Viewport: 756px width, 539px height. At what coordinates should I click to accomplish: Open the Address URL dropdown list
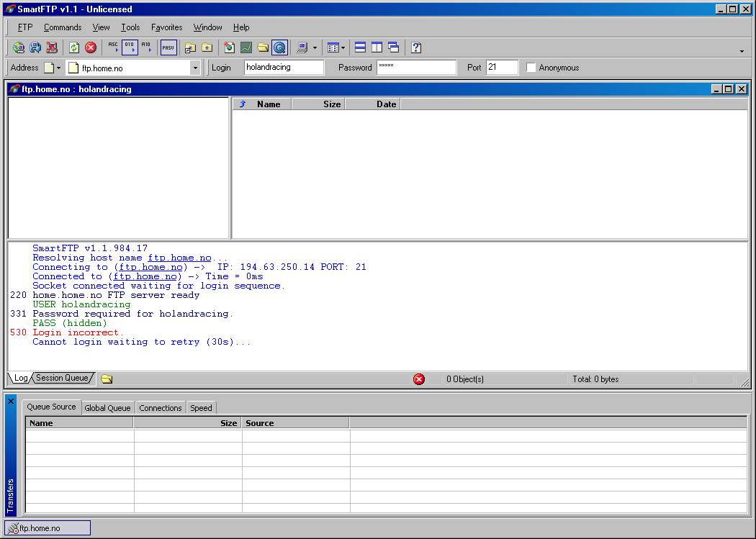click(194, 68)
